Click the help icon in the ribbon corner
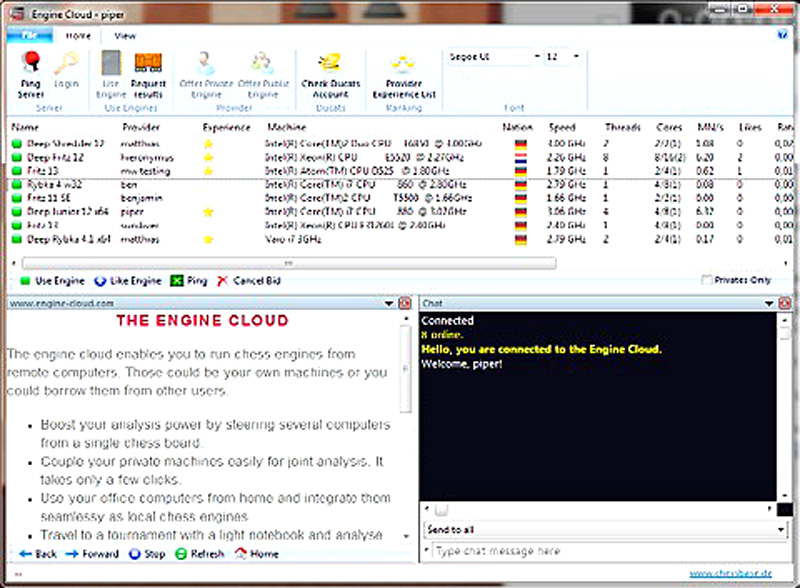This screenshot has height=588, width=800. click(783, 35)
